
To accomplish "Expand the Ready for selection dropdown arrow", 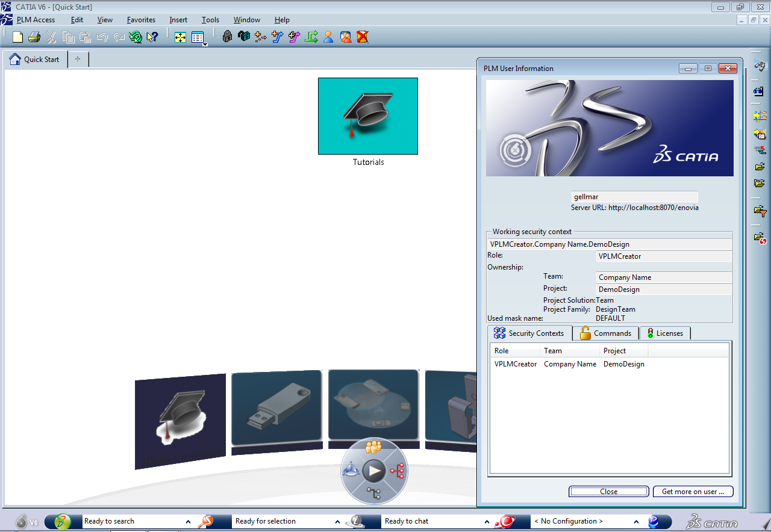I will click(338, 522).
